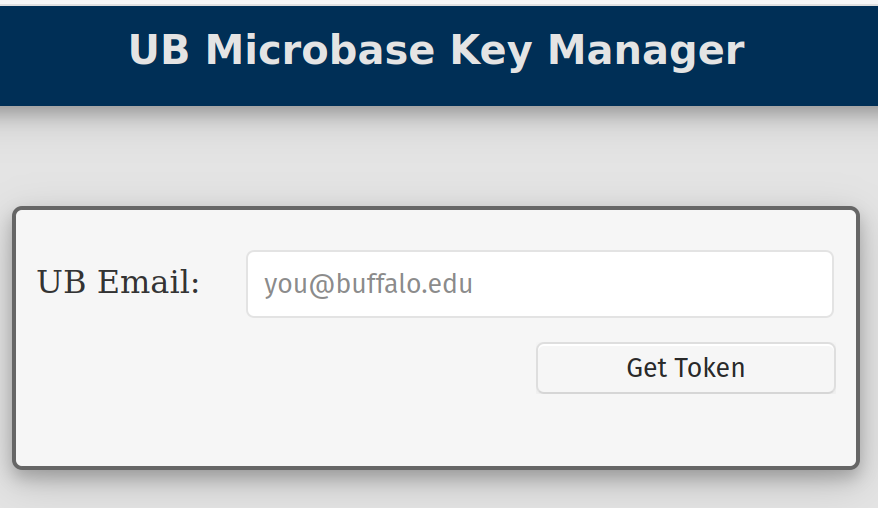Place cursor in the buffalo.edu email field
The image size is (878, 508).
pos(539,284)
